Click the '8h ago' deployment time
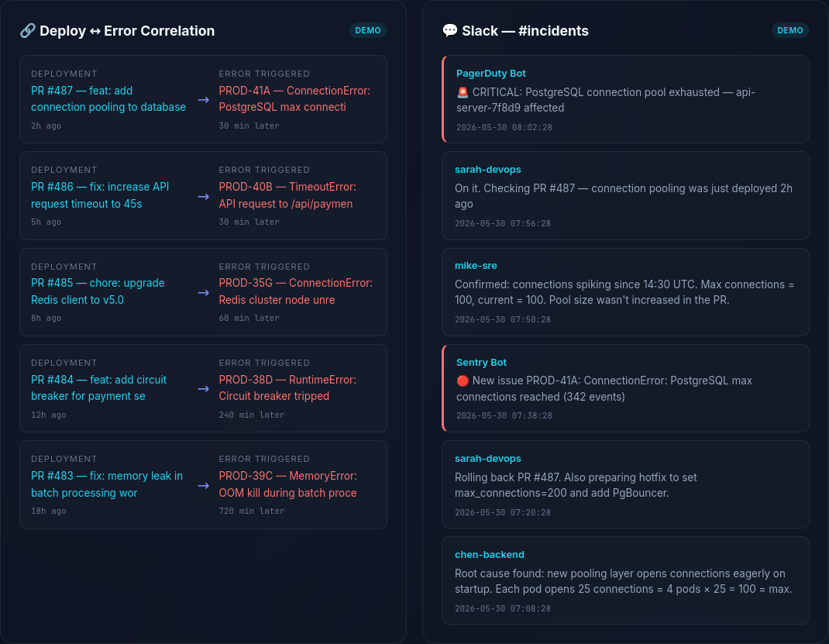The height and width of the screenshot is (644, 829). click(x=46, y=319)
